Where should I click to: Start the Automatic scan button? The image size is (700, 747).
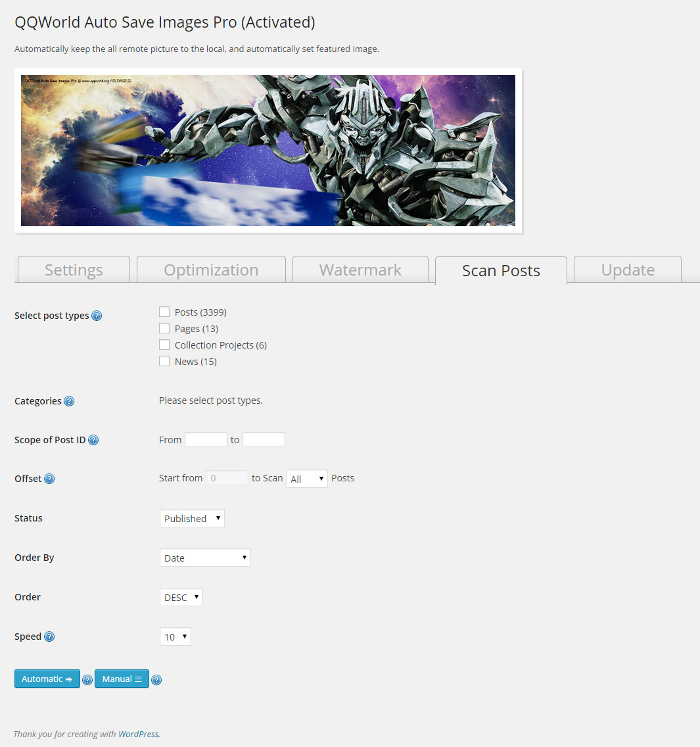(47, 679)
